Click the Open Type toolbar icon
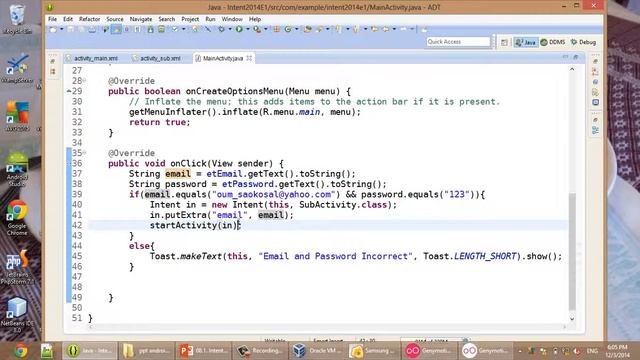 pos(308,29)
